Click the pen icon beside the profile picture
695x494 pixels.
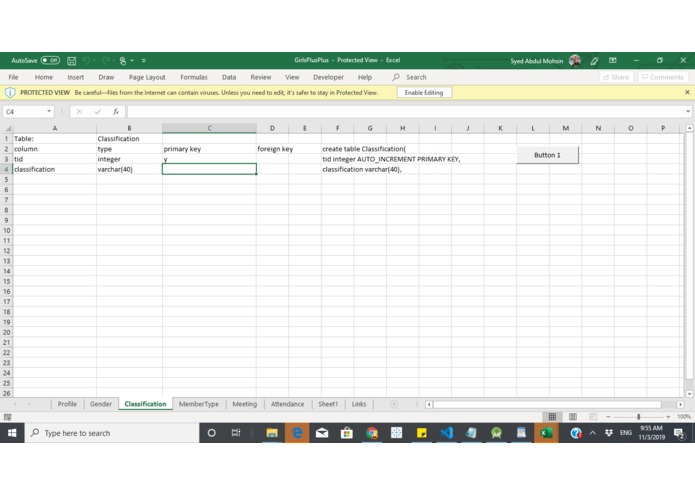594,61
